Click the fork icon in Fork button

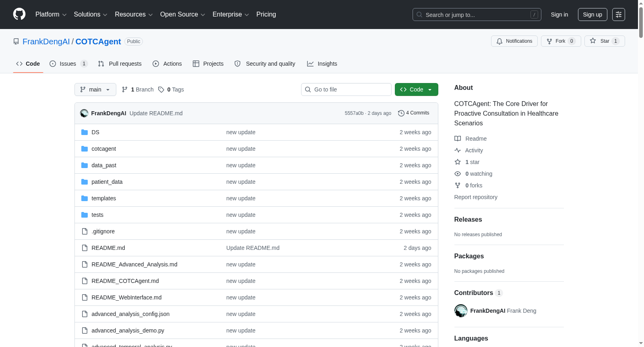(549, 41)
